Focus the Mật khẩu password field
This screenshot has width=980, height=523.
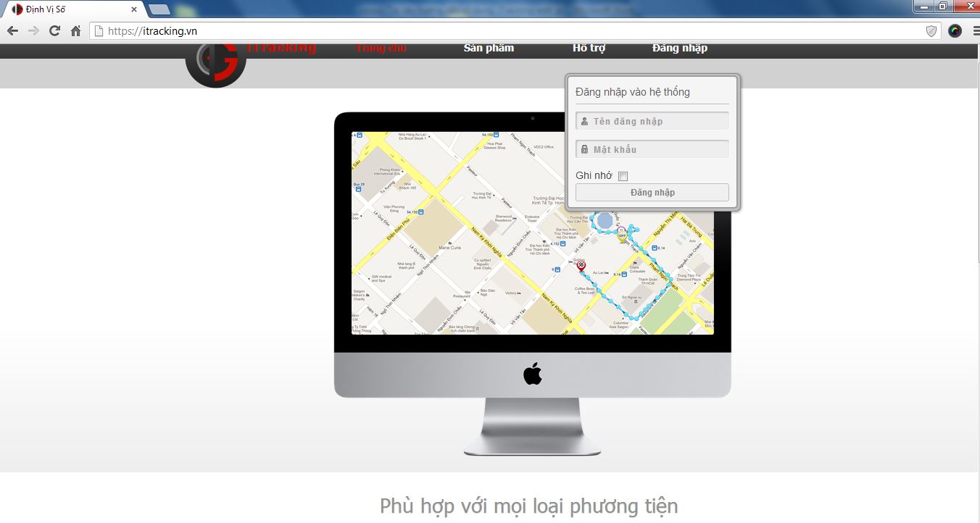point(652,149)
